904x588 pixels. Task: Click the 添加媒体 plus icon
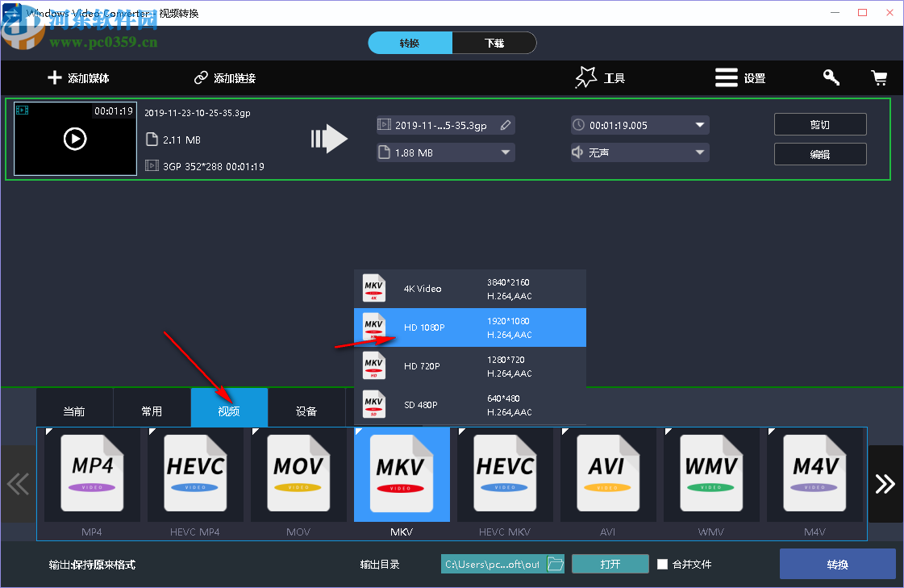pos(54,77)
